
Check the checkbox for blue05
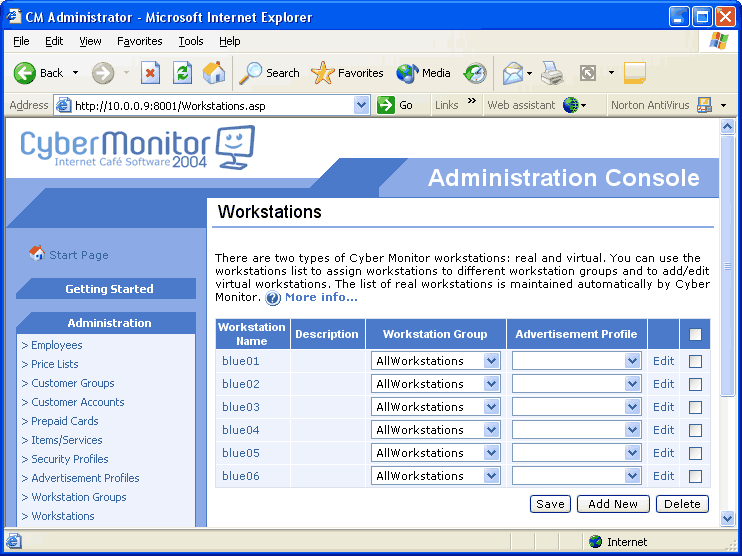pos(695,453)
